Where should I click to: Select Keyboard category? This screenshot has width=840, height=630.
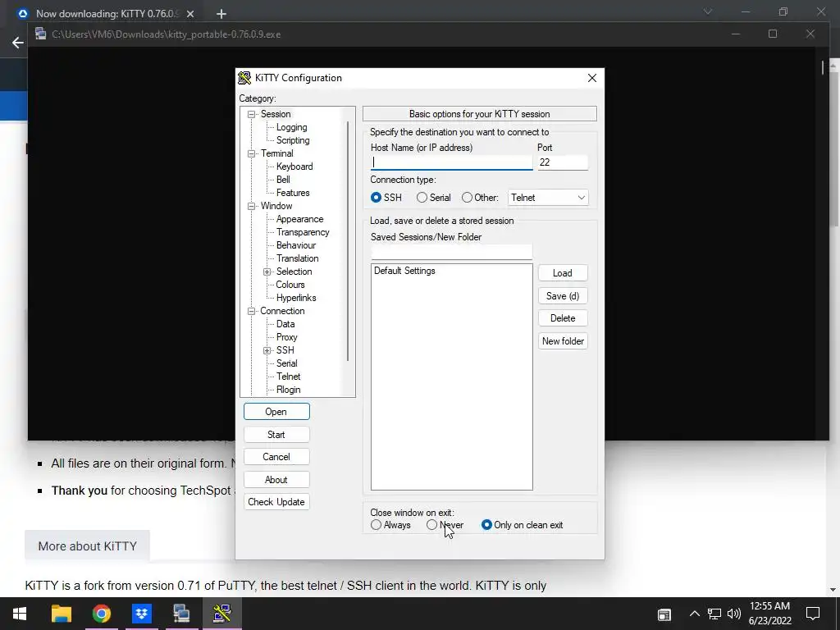pos(294,167)
